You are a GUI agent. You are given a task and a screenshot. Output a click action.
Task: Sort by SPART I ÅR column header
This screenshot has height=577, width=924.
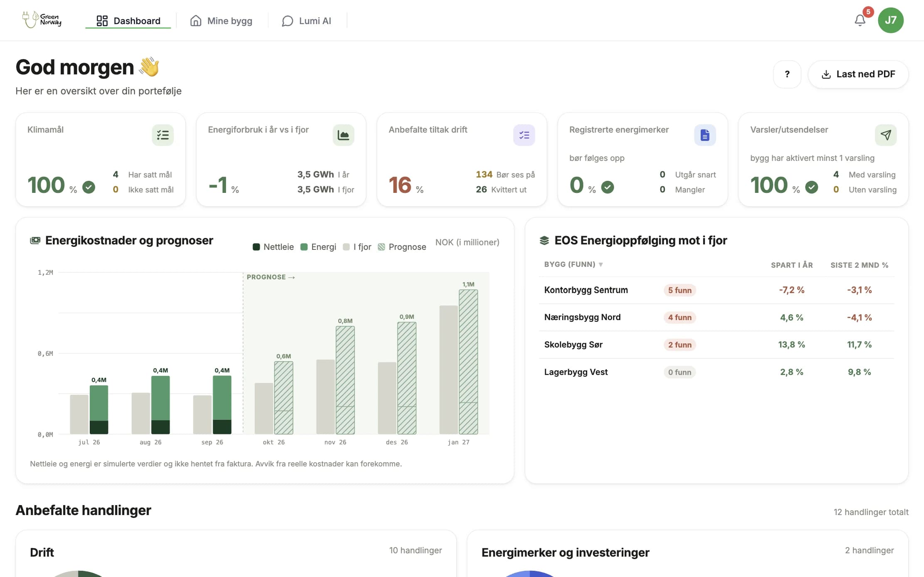pos(792,265)
